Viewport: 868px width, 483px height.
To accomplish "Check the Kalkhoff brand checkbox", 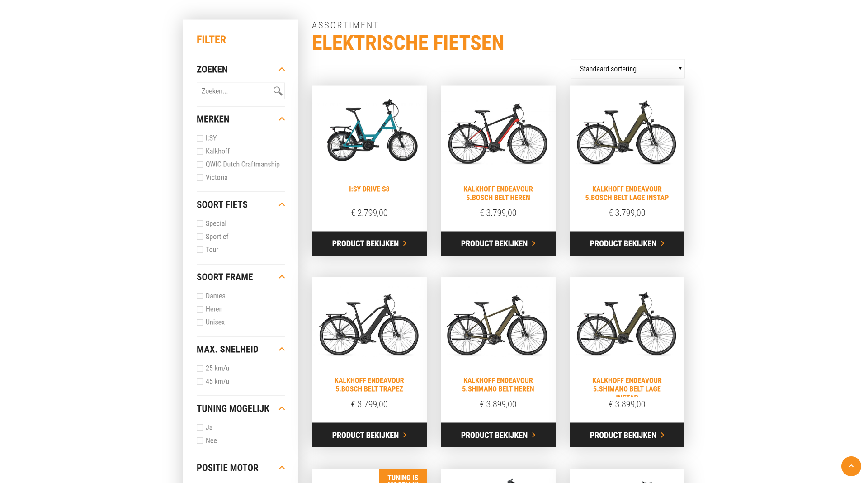I will point(200,152).
